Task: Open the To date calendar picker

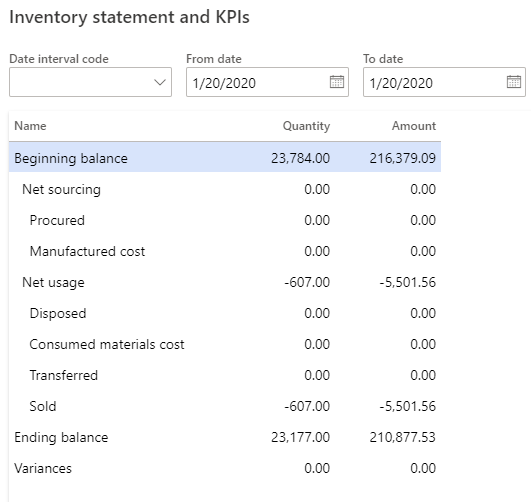Action: click(x=514, y=82)
